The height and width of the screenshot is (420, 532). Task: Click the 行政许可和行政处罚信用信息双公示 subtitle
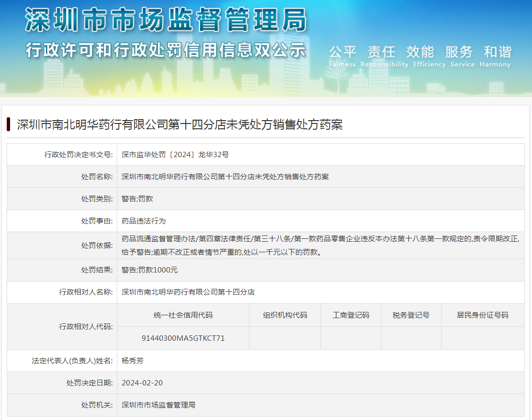[166, 50]
